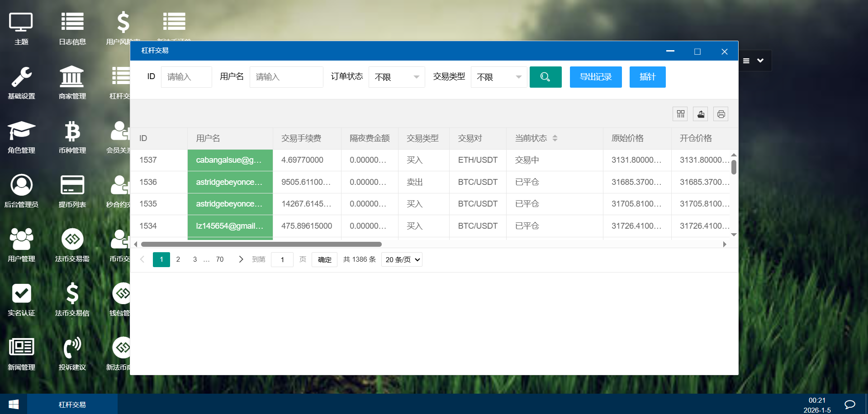The width and height of the screenshot is (868, 414).
Task: Open the 币种管理 bitcoin currency icon
Action: coord(72,137)
